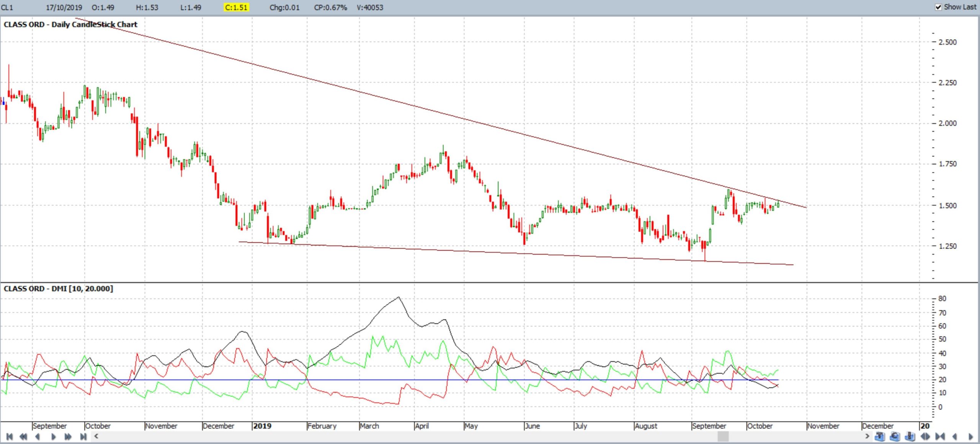
Task: Click the Chg:0.01 change value
Action: (284, 7)
